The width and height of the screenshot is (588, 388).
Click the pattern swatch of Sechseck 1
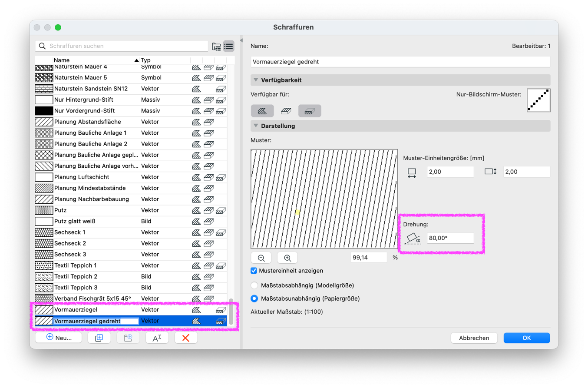coord(43,232)
